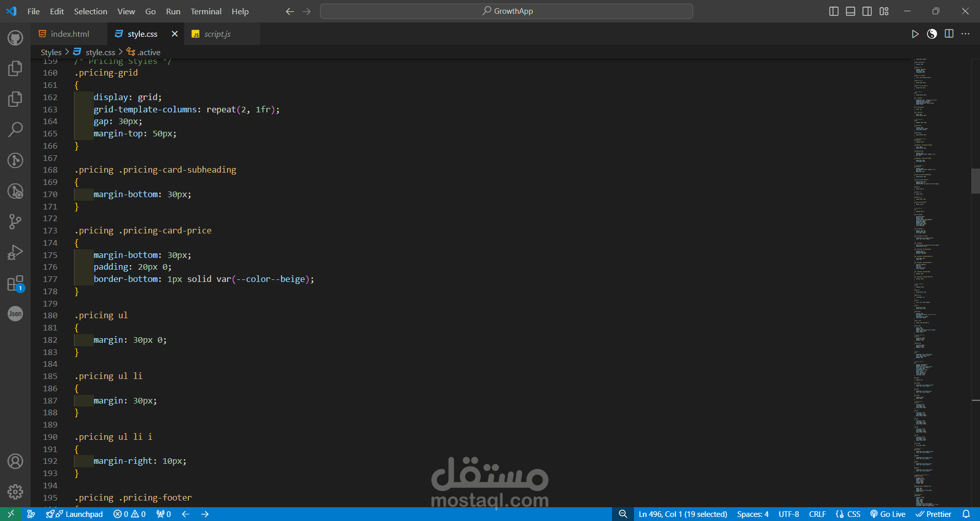Show errors and warnings problems count
The width and height of the screenshot is (980, 521).
[x=130, y=514]
